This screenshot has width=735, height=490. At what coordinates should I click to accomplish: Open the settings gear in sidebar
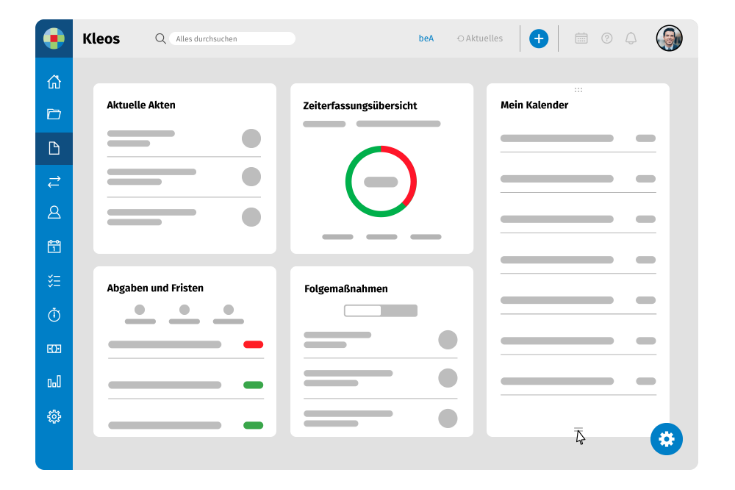[x=54, y=416]
